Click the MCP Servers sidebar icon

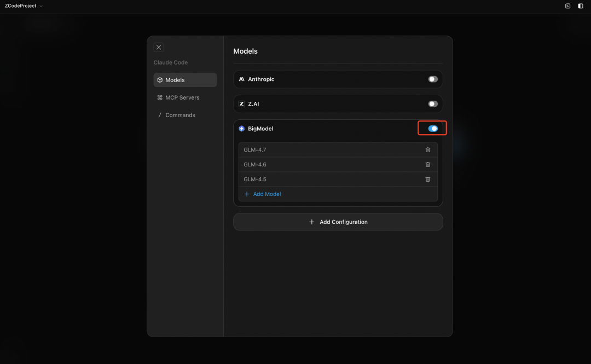pyautogui.click(x=160, y=97)
